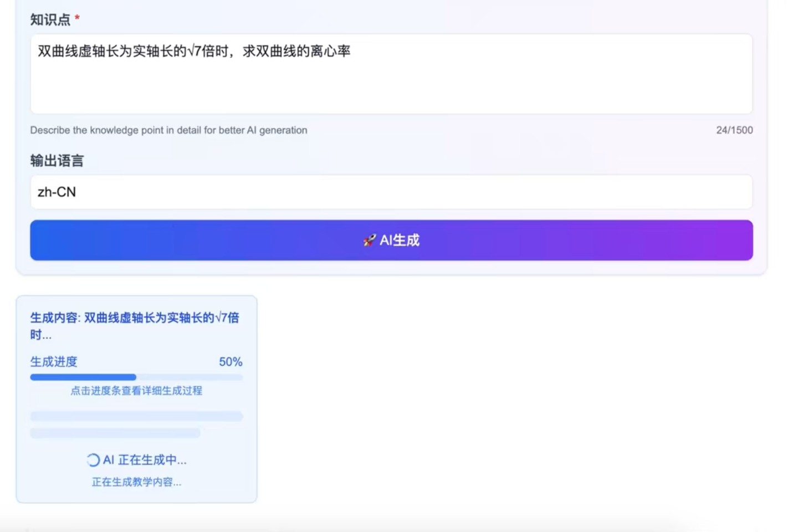Click the 生成进度 progress label
This screenshot has height=532, width=788.
click(54, 362)
